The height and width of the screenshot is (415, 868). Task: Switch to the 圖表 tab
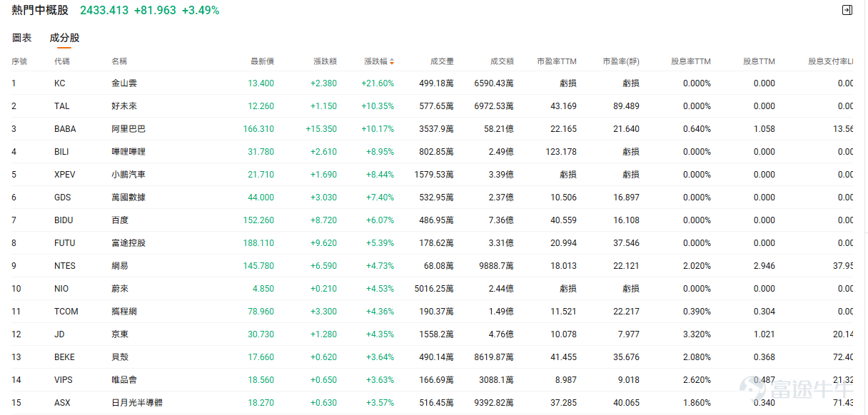(21, 38)
